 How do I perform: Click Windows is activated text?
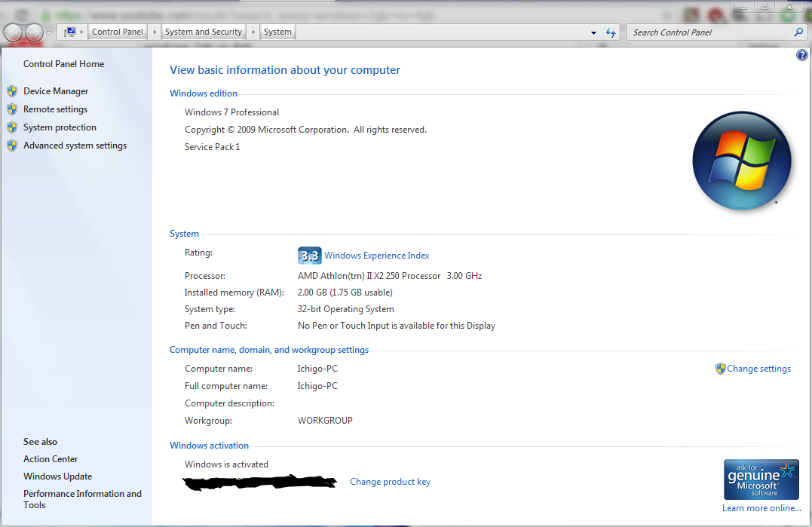coord(226,464)
